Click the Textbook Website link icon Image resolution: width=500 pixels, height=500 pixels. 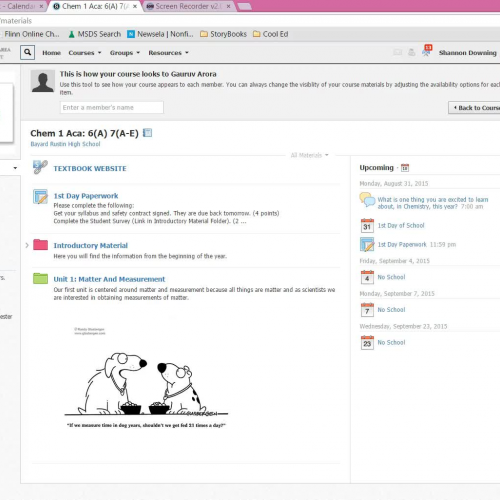click(x=40, y=167)
